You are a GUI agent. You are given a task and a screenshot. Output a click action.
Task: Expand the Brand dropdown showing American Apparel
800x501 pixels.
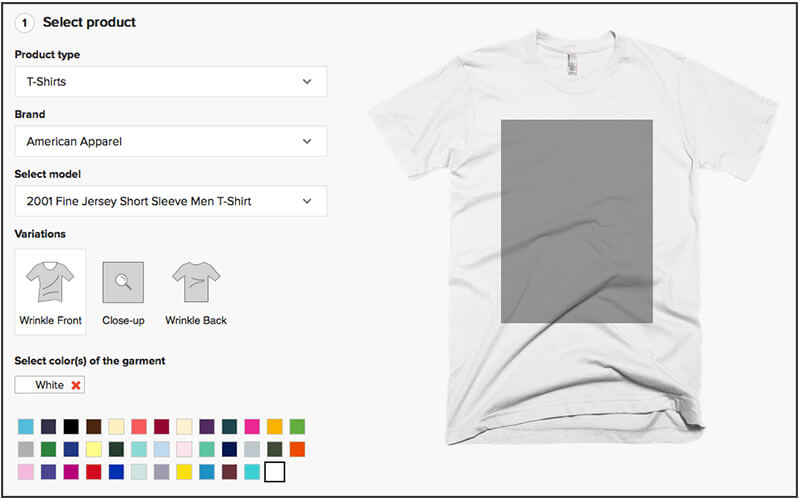click(171, 141)
